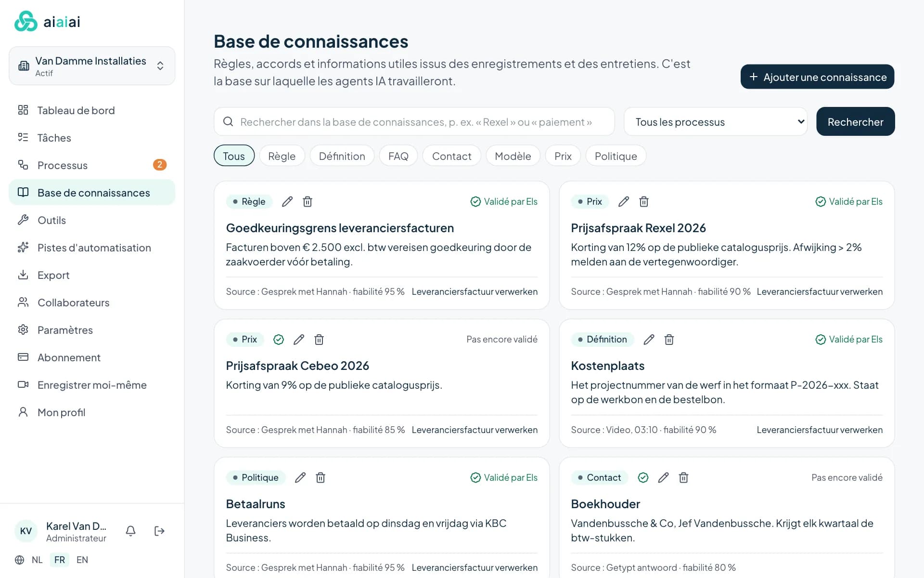Switch language to EN
Image resolution: width=924 pixels, height=578 pixels.
82,560
